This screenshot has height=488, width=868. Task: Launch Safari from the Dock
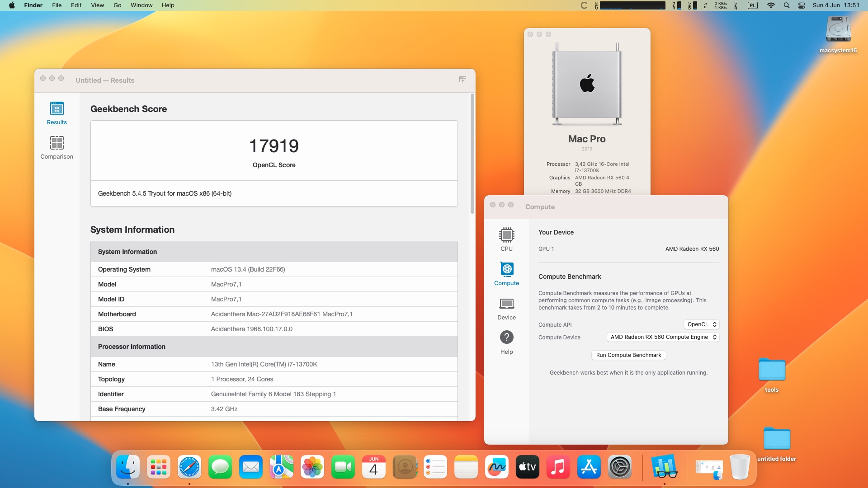click(189, 467)
